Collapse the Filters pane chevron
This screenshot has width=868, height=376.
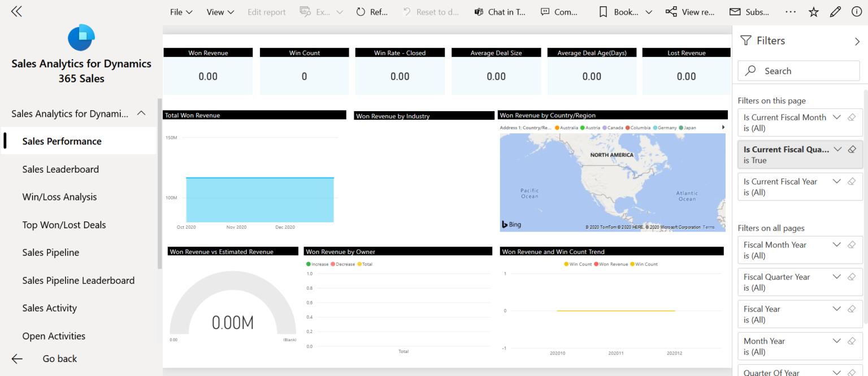pyautogui.click(x=857, y=41)
